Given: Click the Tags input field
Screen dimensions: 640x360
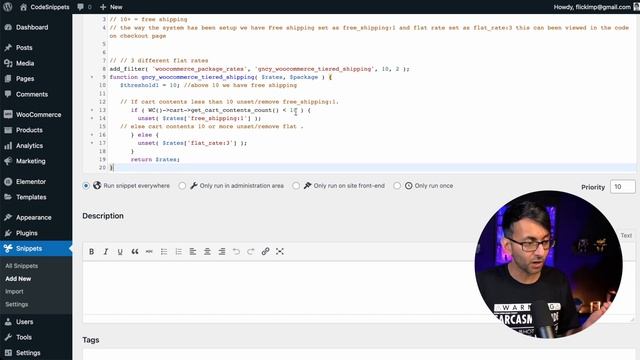Looking at the screenshot, I should coord(359,355).
